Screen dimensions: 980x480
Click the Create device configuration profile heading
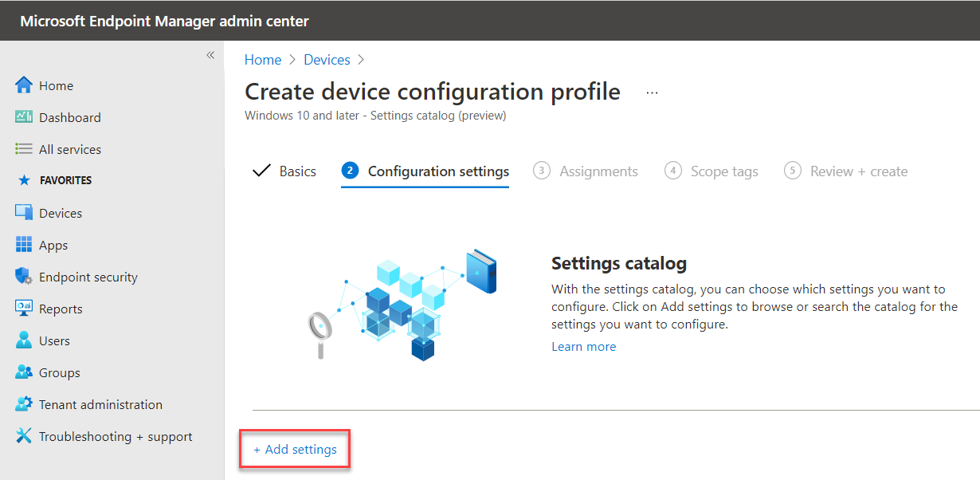tap(433, 92)
